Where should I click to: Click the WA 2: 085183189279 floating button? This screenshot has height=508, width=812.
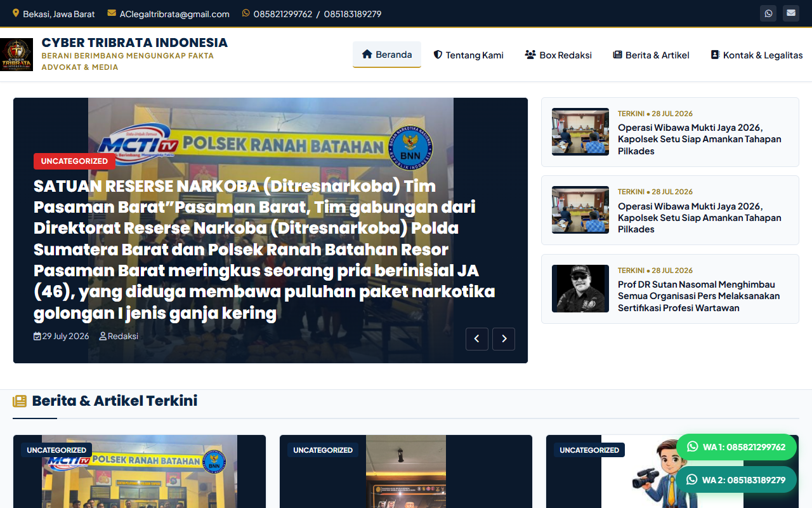pos(736,480)
